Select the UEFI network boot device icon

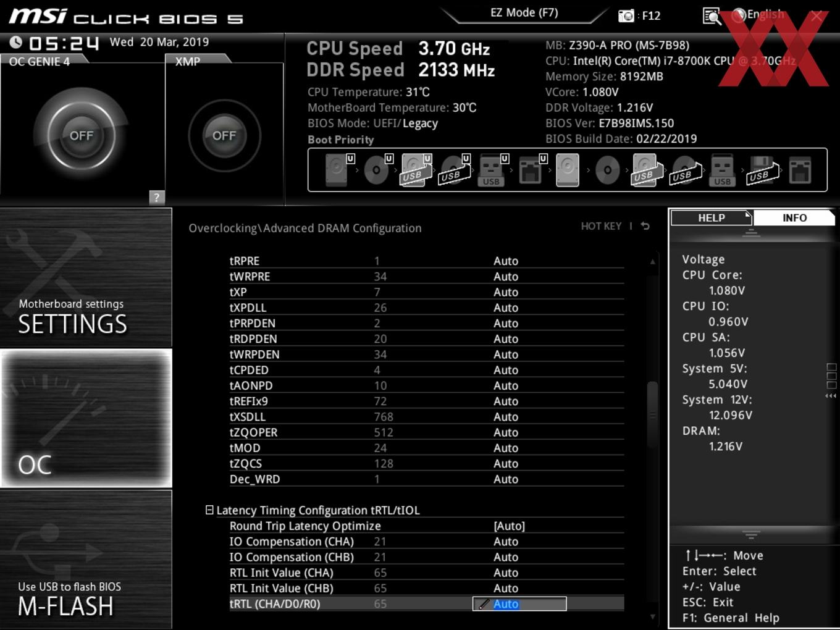pos(531,170)
